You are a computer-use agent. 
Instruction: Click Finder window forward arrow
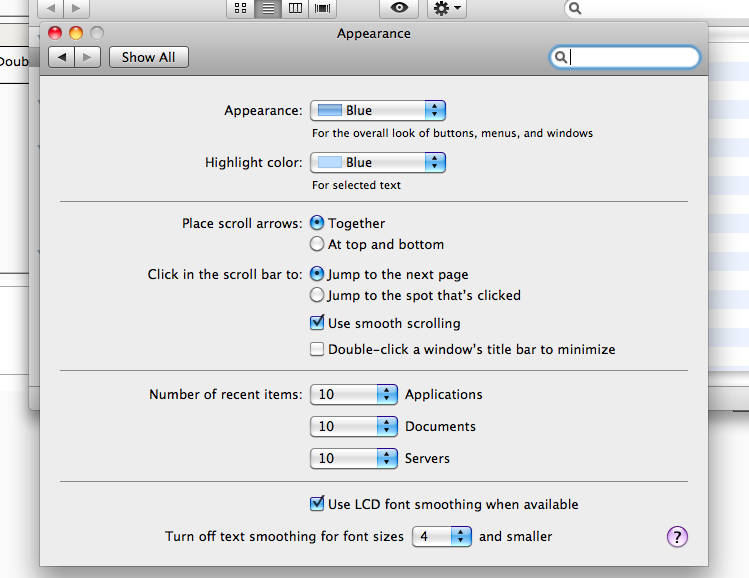pyautogui.click(x=76, y=8)
